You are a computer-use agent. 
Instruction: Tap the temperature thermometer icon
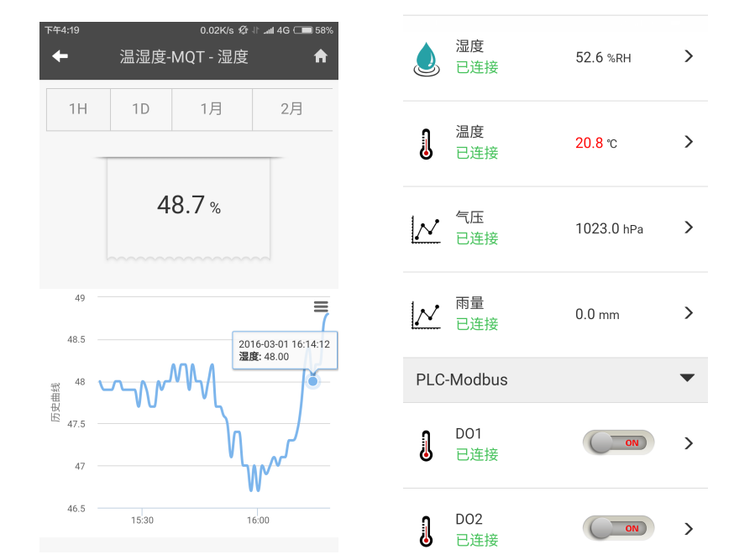(427, 144)
